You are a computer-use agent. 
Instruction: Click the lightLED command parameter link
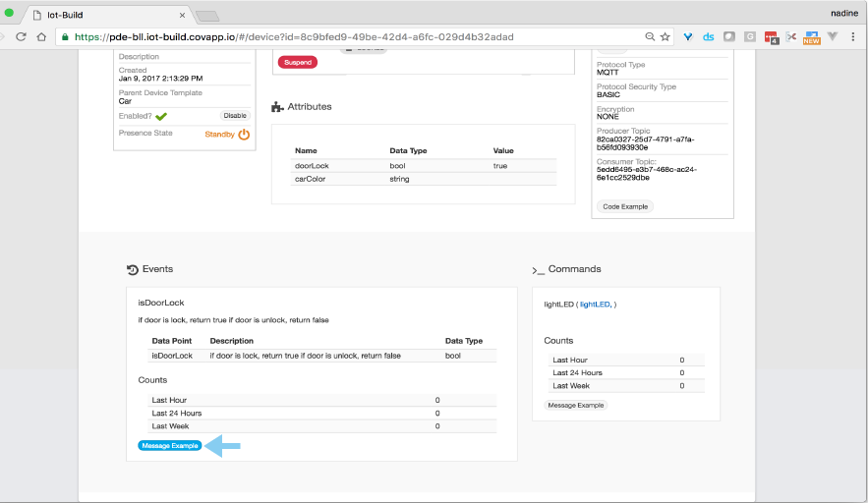coord(595,305)
